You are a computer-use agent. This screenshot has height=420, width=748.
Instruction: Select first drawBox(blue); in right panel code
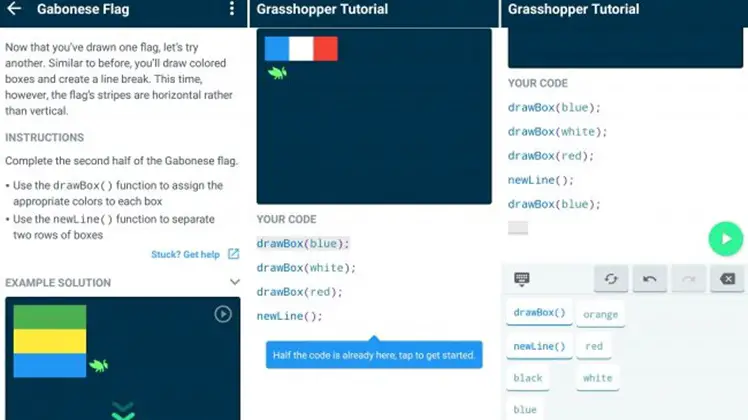554,107
